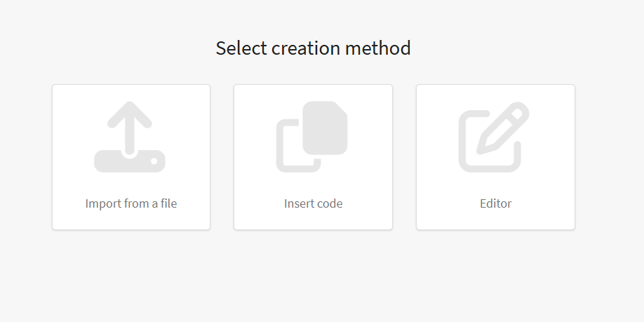This screenshot has width=644, height=322.
Task: Click the "Select creation method" heading
Action: coord(313,48)
